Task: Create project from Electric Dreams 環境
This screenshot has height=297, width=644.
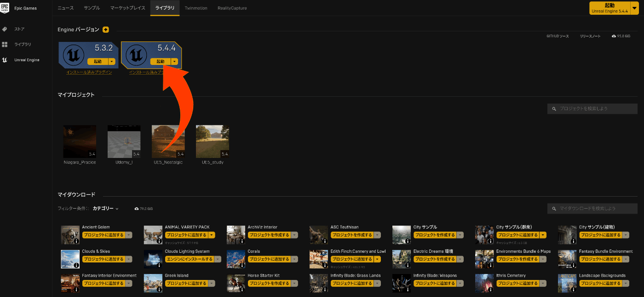Action: [x=435, y=259]
